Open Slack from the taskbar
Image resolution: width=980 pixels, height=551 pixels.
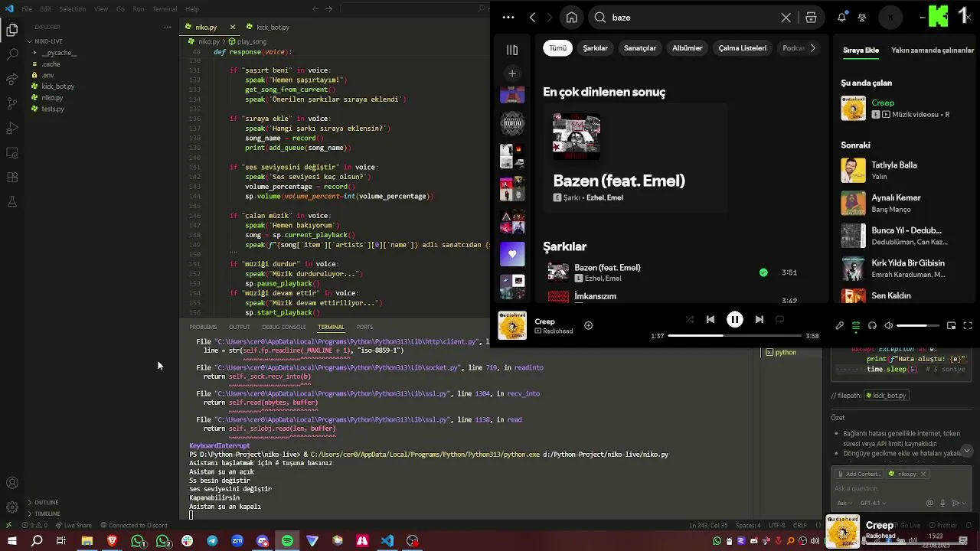pos(187,541)
